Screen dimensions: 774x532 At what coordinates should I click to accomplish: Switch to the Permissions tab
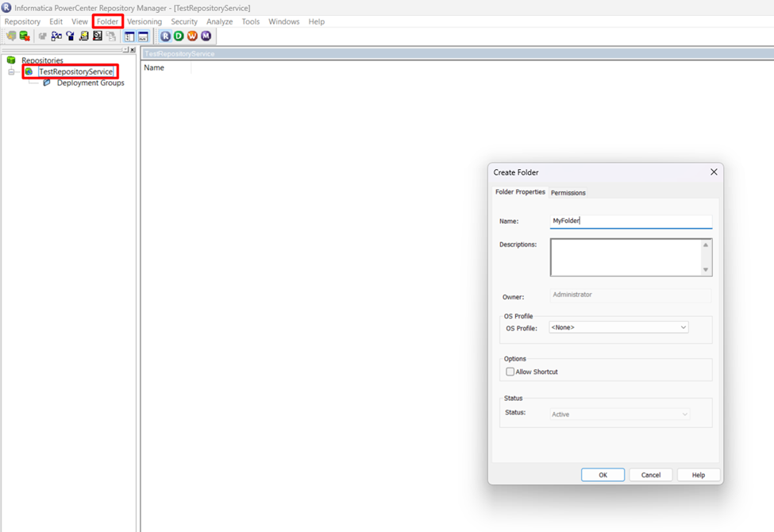pyautogui.click(x=569, y=192)
